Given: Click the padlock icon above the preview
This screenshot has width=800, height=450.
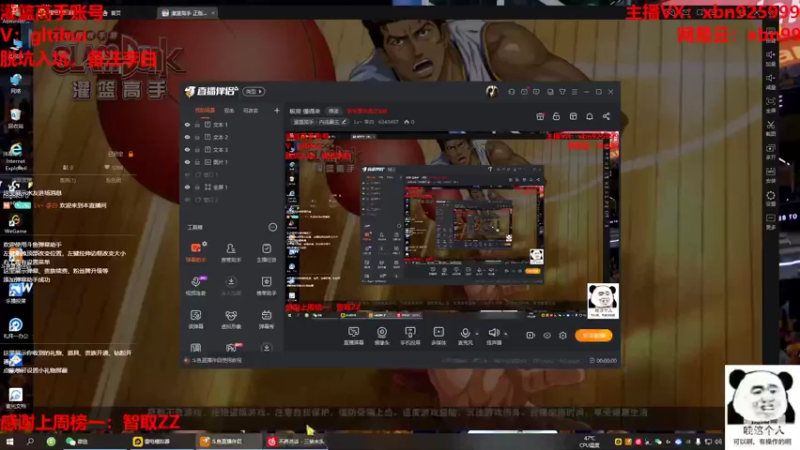Looking at the screenshot, I should 556,116.
